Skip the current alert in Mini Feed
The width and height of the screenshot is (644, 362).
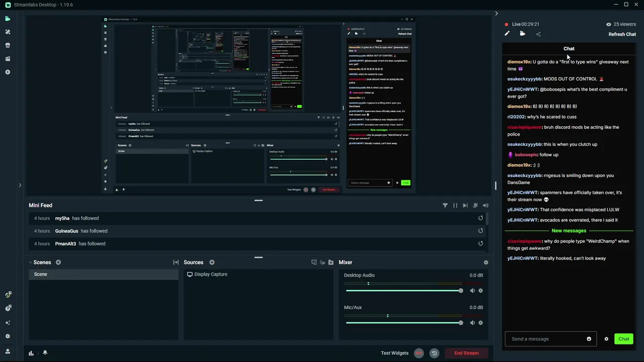tap(465, 205)
